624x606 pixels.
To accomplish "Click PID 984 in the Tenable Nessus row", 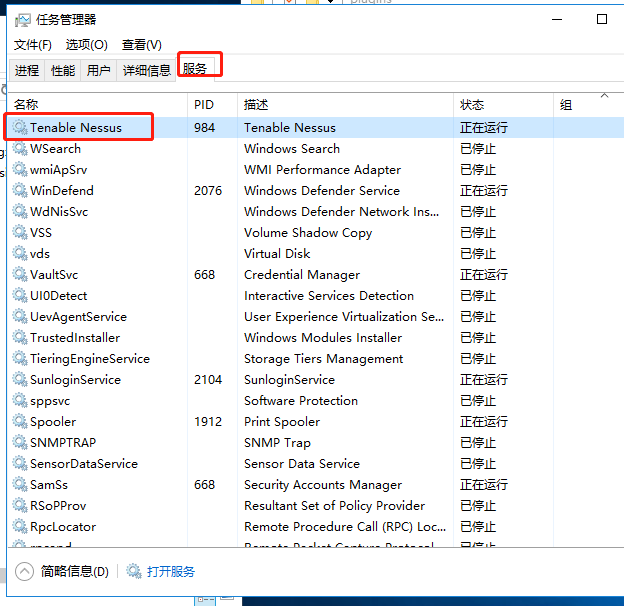I will pyautogui.click(x=205, y=128).
